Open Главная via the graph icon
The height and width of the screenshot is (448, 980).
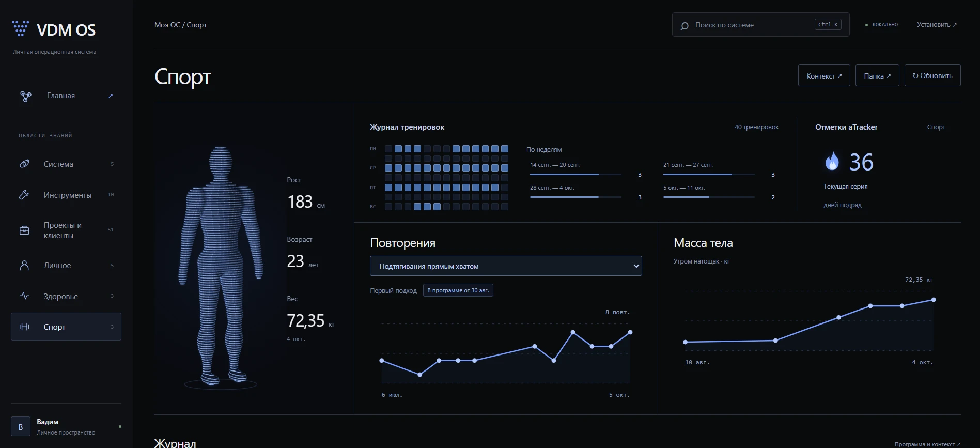click(26, 96)
